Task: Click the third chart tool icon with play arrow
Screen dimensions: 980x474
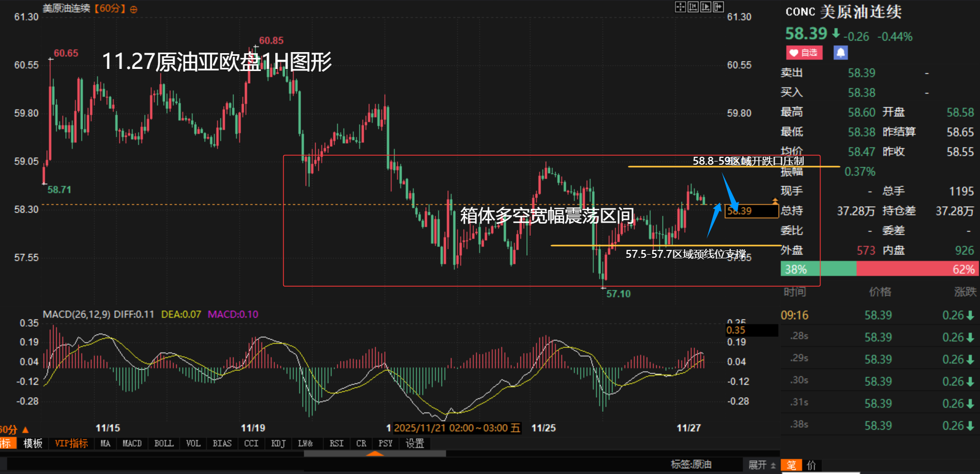Action: tap(705, 7)
